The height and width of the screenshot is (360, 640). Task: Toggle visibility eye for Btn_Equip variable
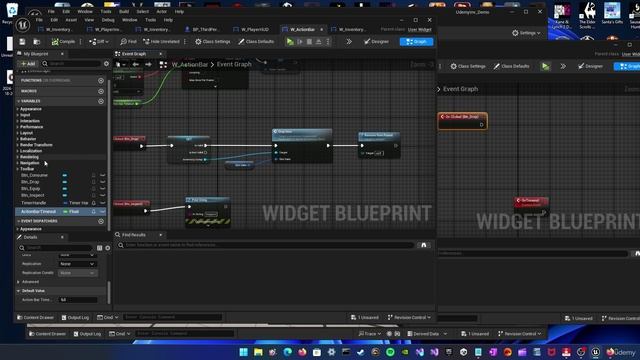(x=102, y=189)
